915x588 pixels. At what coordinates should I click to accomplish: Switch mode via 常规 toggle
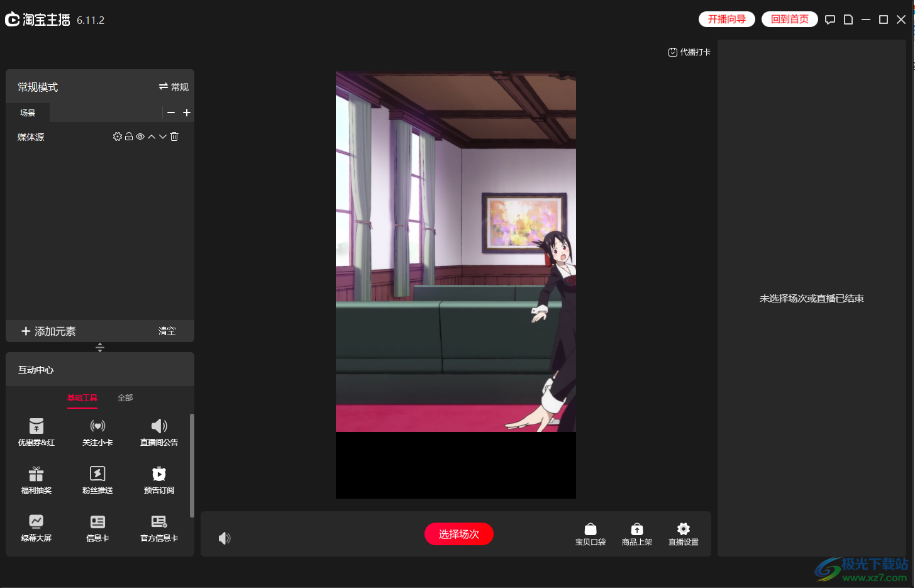coord(174,87)
